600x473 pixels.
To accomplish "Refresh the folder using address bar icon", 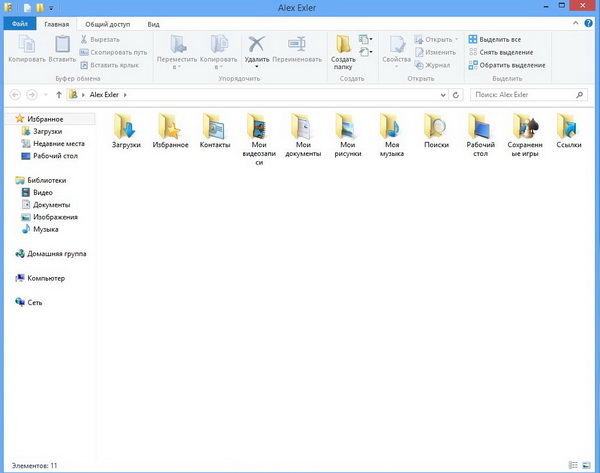I will pos(456,94).
